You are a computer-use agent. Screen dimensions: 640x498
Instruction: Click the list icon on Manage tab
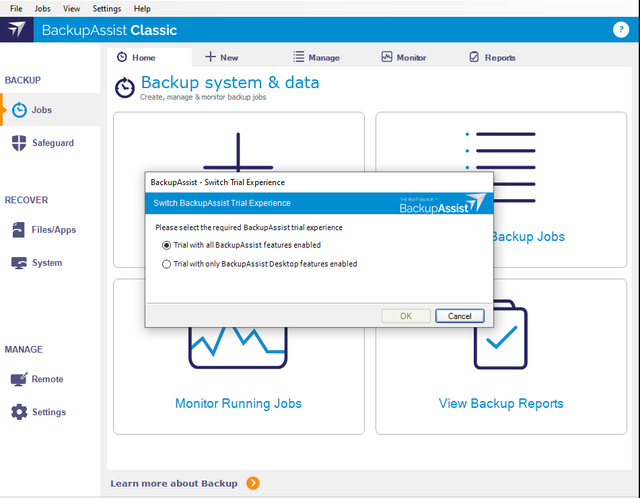click(298, 57)
